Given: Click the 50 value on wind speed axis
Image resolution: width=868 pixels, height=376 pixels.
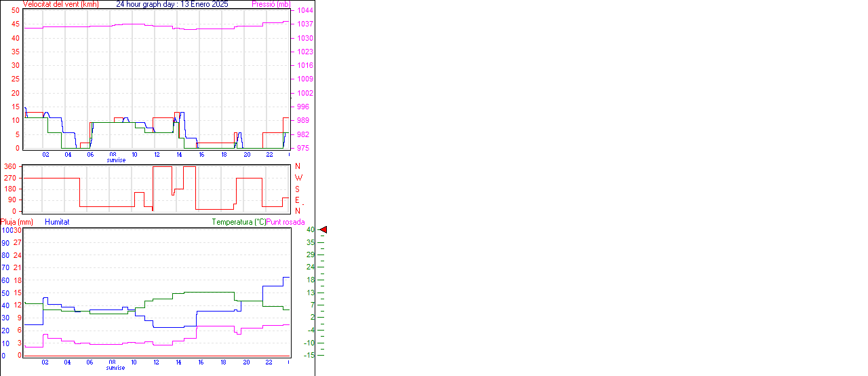Looking at the screenshot, I should pyautogui.click(x=16, y=10).
